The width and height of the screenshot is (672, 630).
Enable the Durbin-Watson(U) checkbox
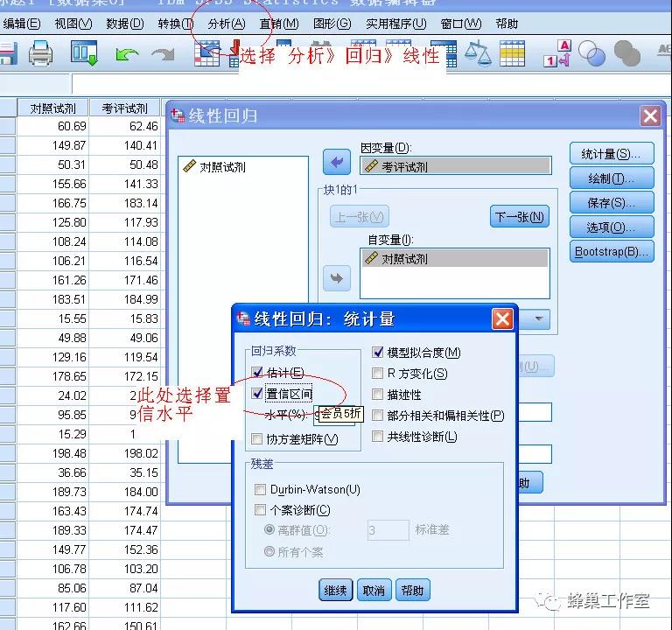pyautogui.click(x=261, y=489)
